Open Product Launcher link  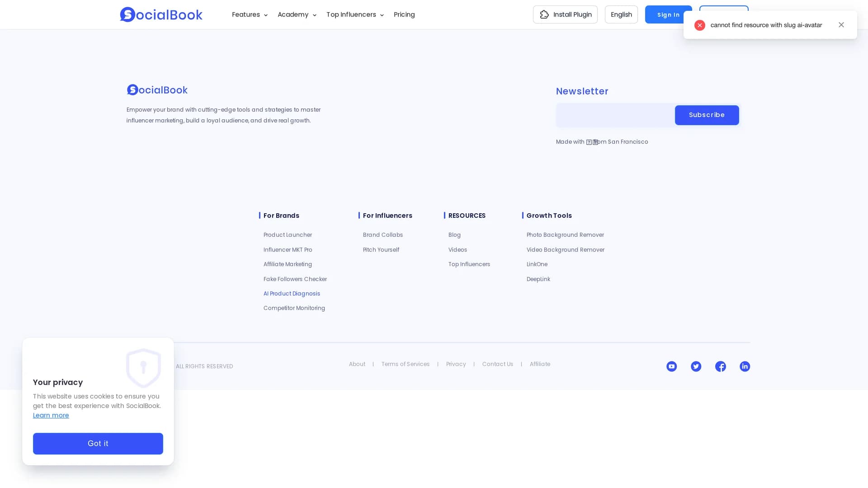(x=288, y=235)
